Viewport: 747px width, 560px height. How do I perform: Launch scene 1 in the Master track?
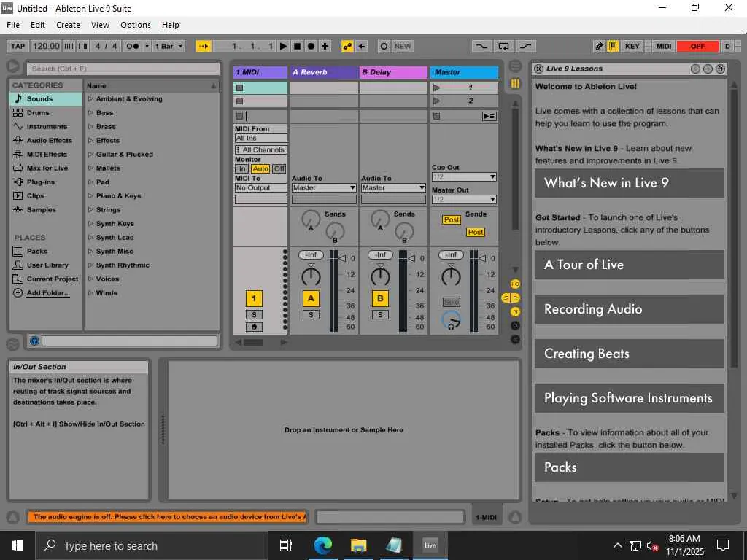pos(436,87)
